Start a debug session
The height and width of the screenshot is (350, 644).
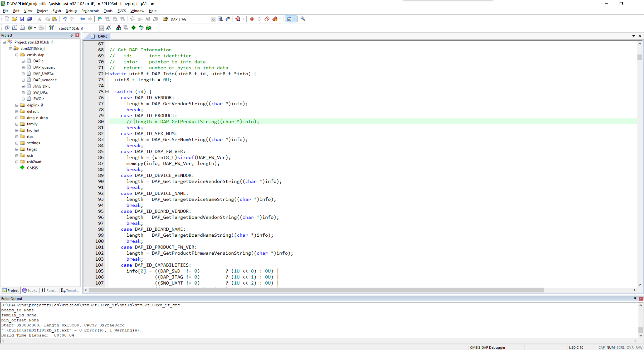pyautogui.click(x=238, y=19)
